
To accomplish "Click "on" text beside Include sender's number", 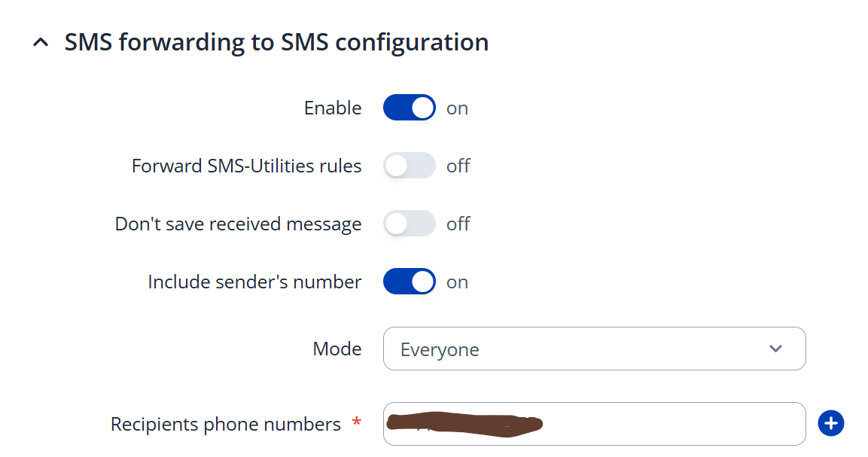I will [x=457, y=282].
